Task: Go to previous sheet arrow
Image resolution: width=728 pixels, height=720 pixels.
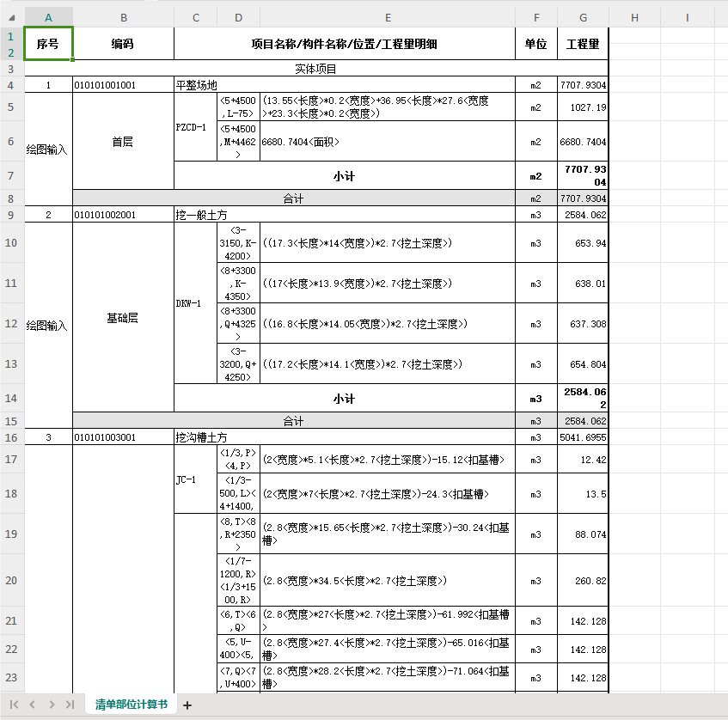Action: coord(32,705)
